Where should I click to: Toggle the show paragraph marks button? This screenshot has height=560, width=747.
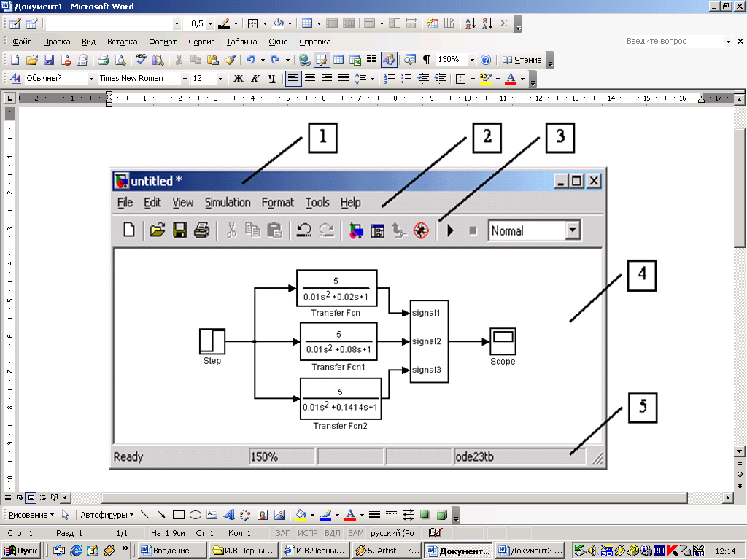click(427, 60)
